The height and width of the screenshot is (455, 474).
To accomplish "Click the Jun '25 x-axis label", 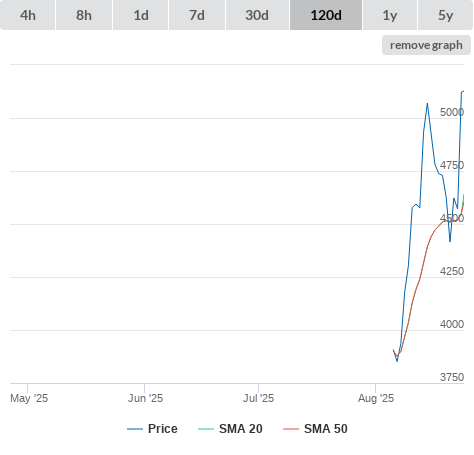I will (145, 398).
